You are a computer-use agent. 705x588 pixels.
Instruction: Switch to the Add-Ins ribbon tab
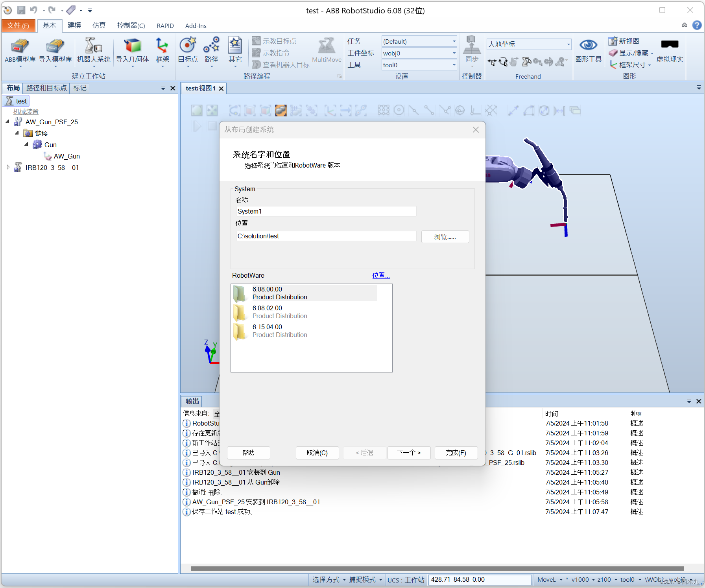[196, 26]
